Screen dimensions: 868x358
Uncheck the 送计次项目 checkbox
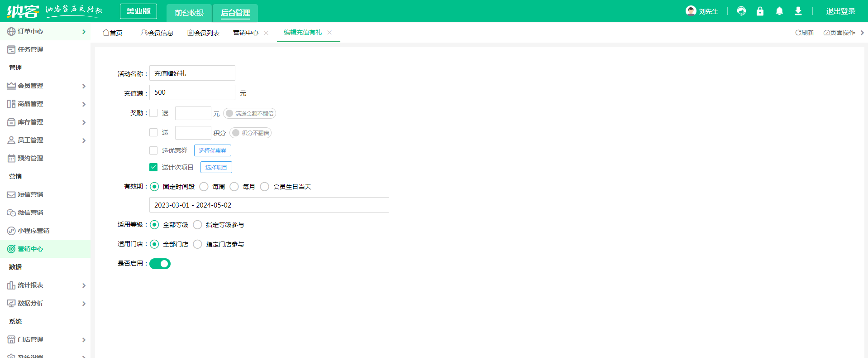click(x=153, y=167)
